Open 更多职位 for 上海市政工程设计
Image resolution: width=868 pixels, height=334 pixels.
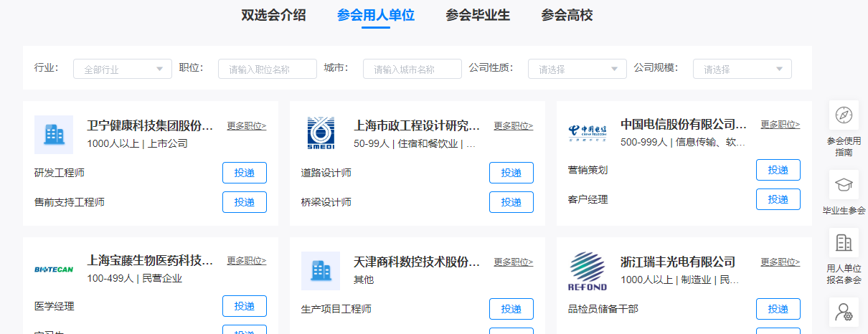tap(514, 126)
